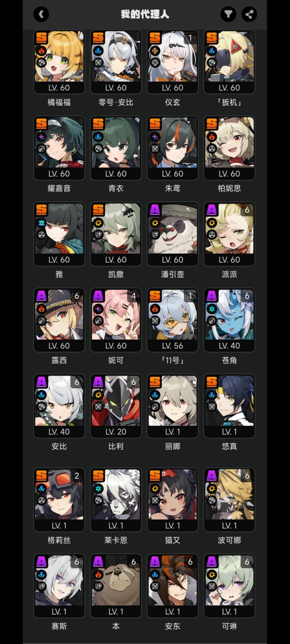Tap the share icon in header
This screenshot has width=290, height=644.
(x=249, y=14)
